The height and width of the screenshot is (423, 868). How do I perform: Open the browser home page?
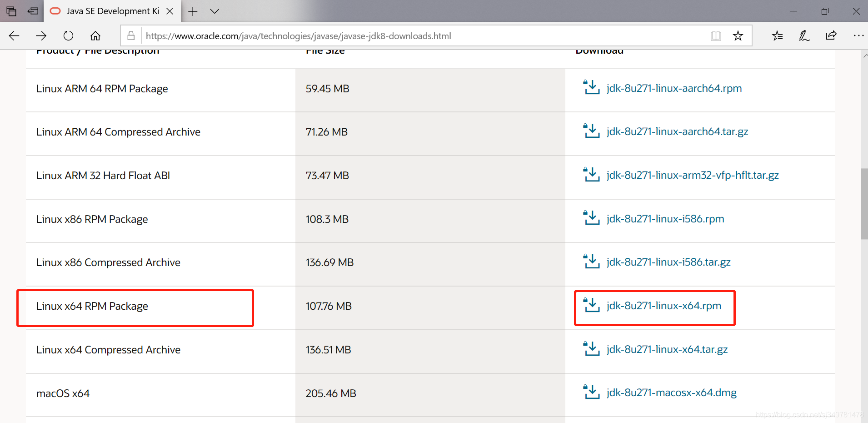(x=95, y=35)
